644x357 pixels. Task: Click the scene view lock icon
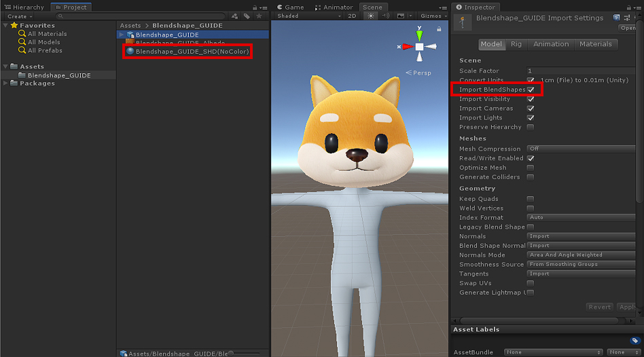(x=439, y=29)
